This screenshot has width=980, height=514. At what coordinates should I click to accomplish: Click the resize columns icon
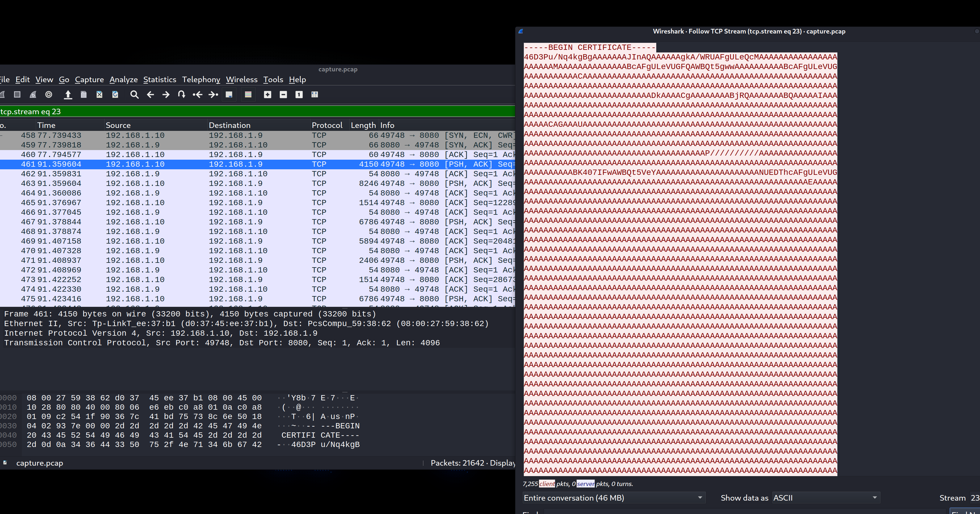(x=315, y=95)
